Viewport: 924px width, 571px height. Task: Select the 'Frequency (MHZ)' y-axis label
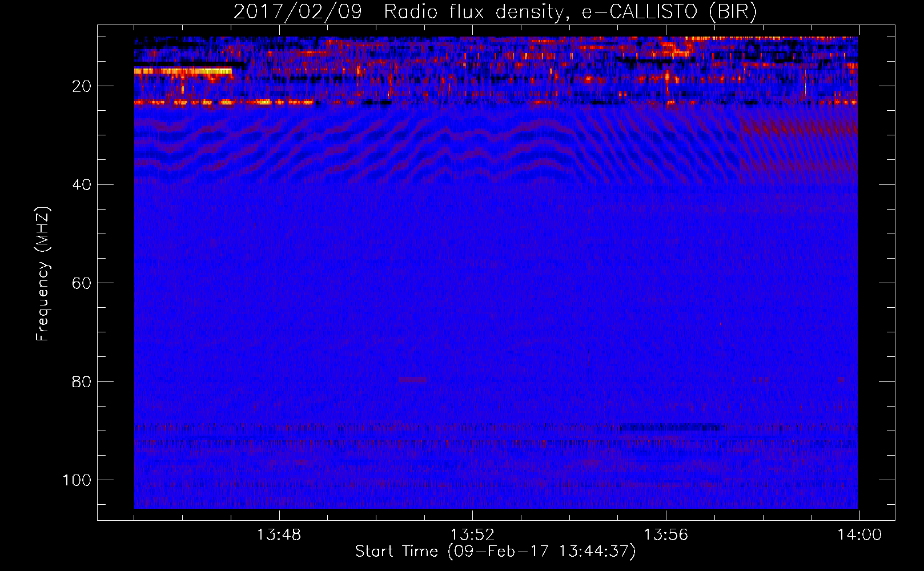pyautogui.click(x=43, y=274)
